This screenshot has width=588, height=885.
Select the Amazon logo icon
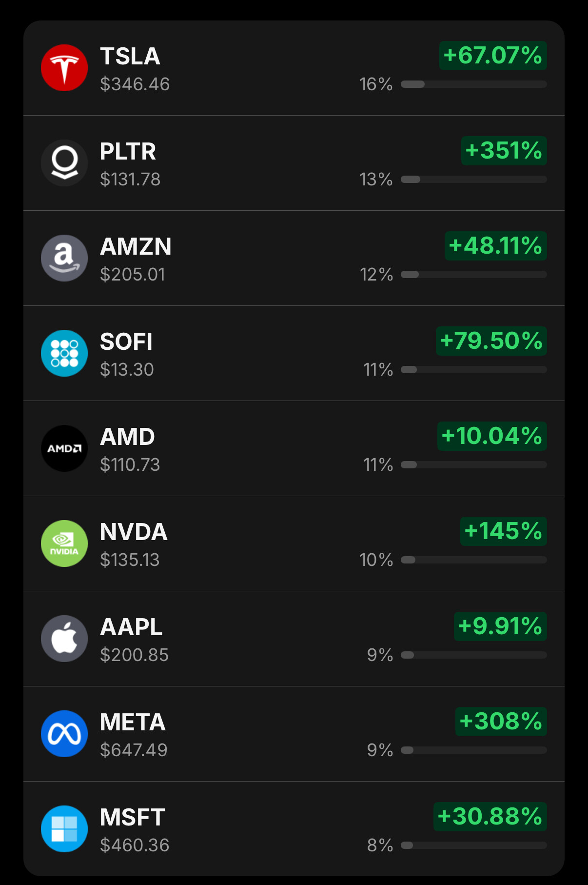(x=64, y=258)
